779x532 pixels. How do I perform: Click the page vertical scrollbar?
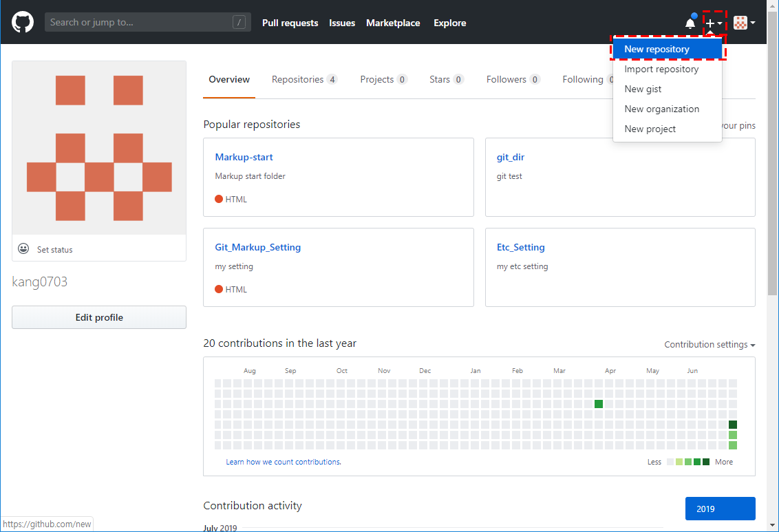(x=773, y=154)
